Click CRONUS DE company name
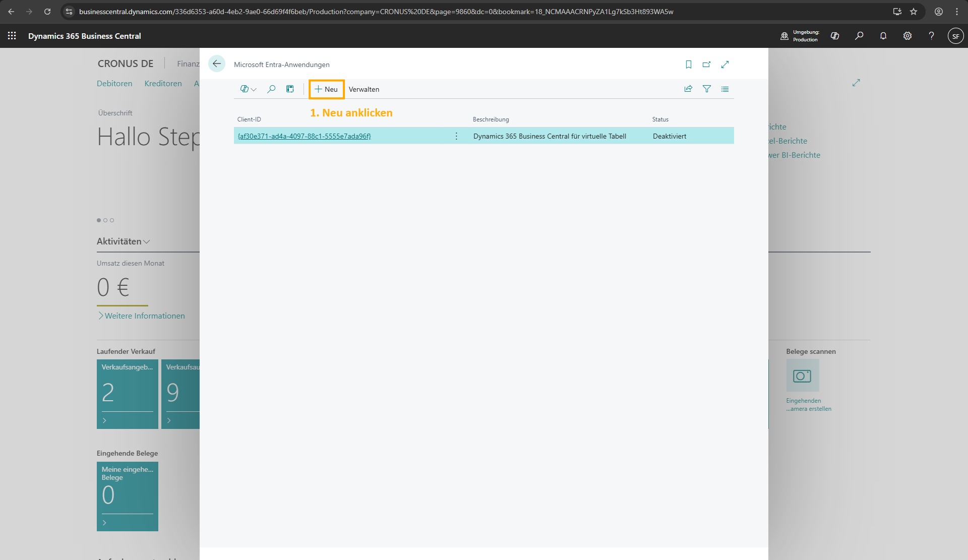The image size is (968, 560). (126, 64)
